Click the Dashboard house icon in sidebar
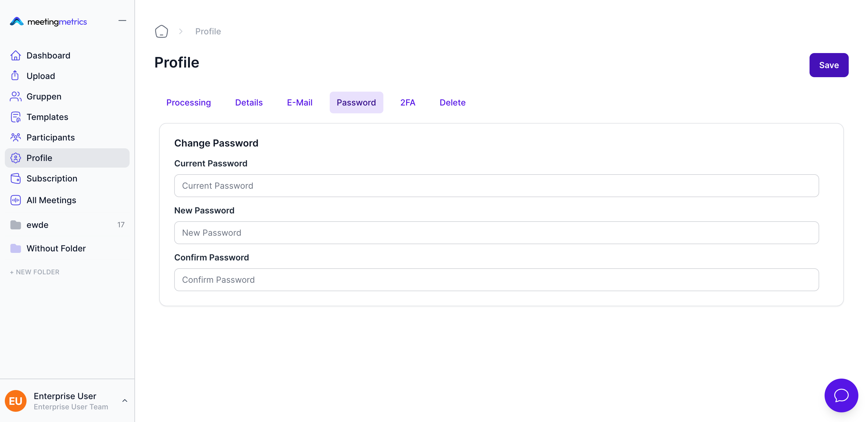Image resolution: width=868 pixels, height=422 pixels. click(15, 55)
